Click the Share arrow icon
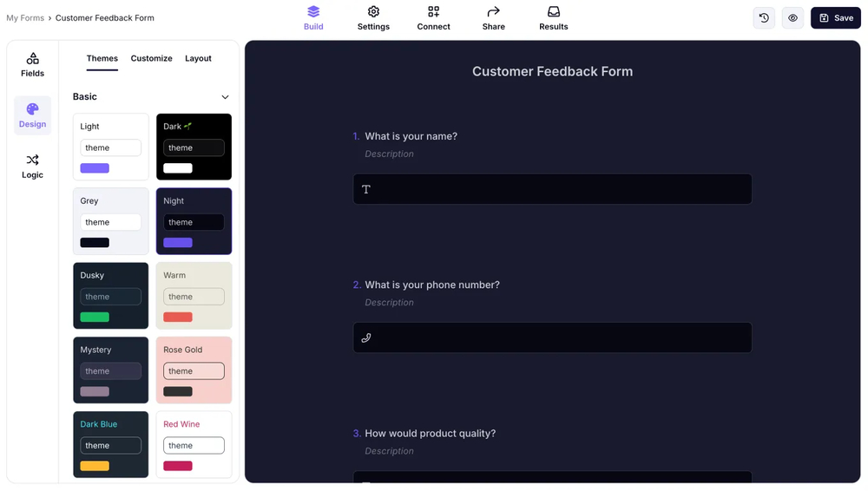The height and width of the screenshot is (491, 868). [493, 12]
